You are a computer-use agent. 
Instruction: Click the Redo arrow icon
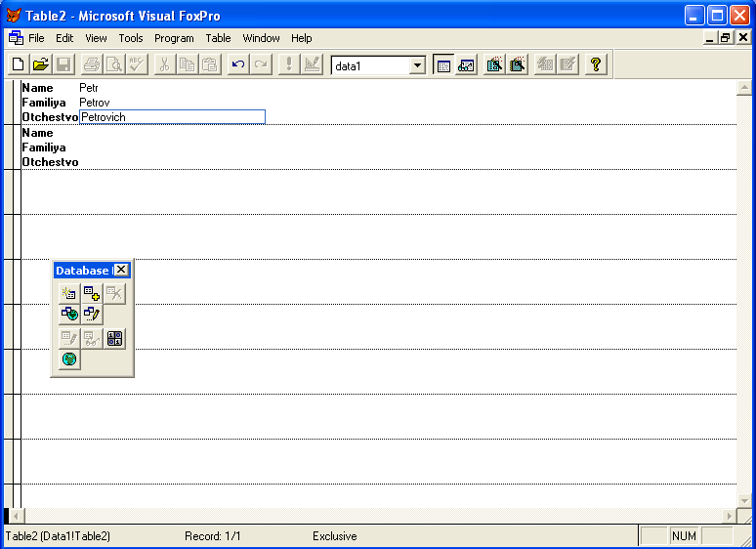point(261,64)
